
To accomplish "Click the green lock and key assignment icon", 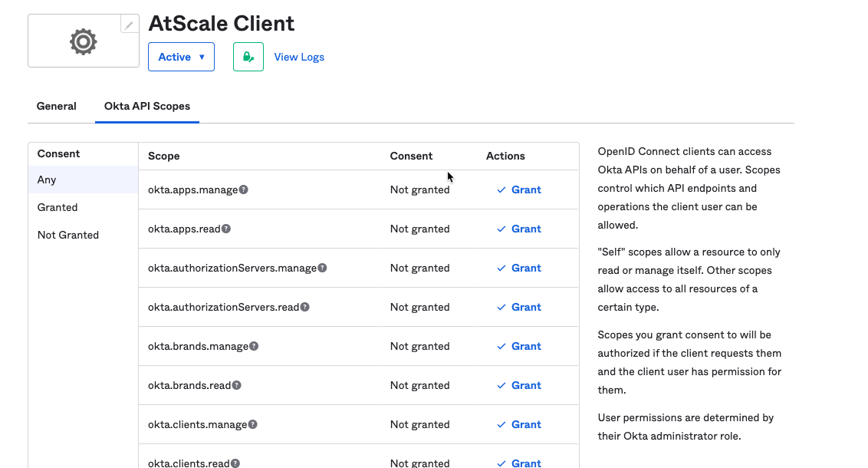I will pyautogui.click(x=248, y=57).
